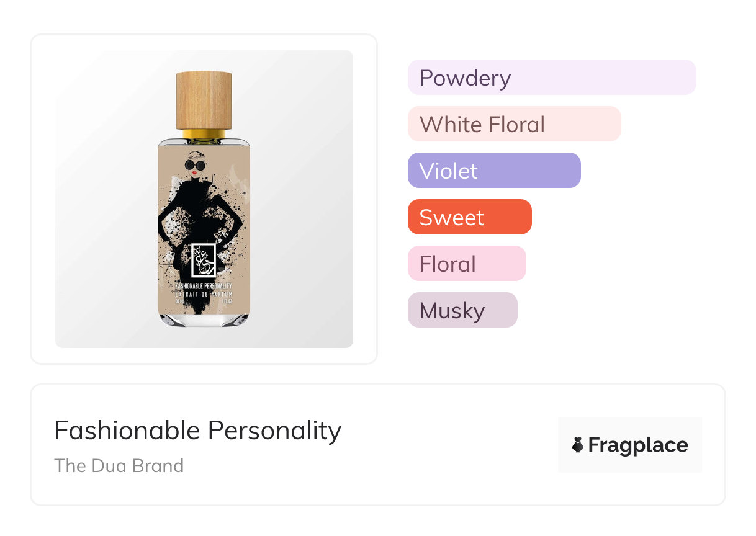Viewport: 756px width, 536px height.
Task: Click the Fashionable Personality text on the bottle label
Action: coord(204,285)
